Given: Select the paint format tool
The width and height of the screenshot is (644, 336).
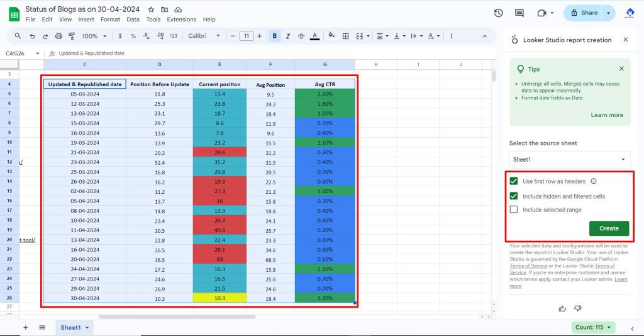Looking at the screenshot, I should 72,36.
